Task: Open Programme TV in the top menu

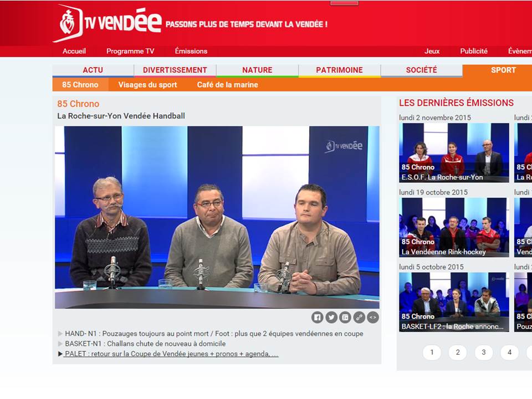Action: tap(130, 51)
